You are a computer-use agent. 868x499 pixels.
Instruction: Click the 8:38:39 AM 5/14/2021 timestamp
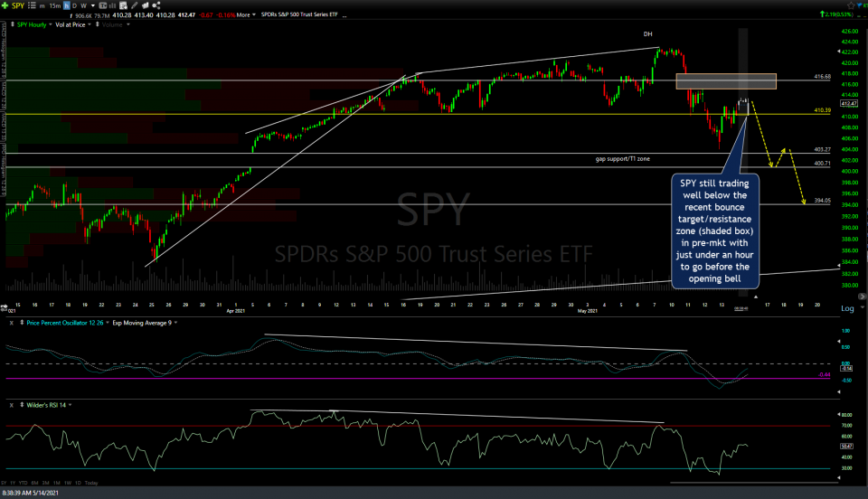[31, 493]
